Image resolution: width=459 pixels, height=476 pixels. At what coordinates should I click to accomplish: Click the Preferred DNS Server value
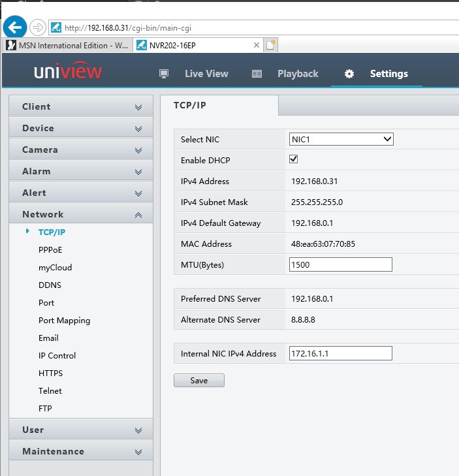312,298
